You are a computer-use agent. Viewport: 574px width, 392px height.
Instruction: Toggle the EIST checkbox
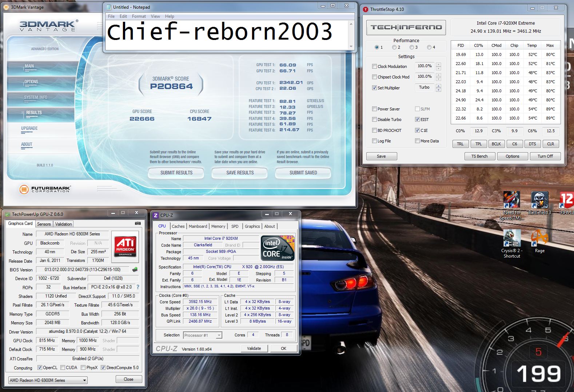point(417,119)
